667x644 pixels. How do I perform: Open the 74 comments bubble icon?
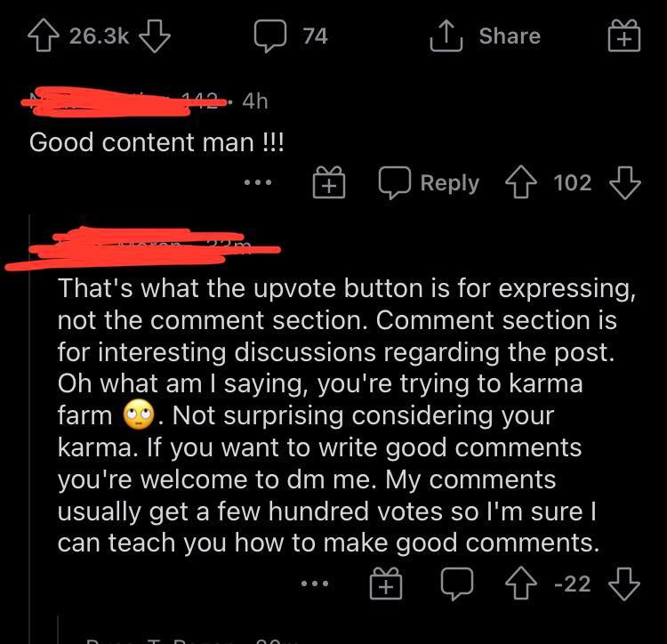267,36
